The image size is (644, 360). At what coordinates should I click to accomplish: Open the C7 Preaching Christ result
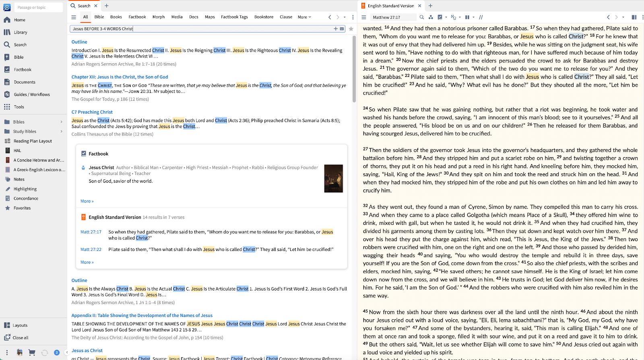click(92, 112)
